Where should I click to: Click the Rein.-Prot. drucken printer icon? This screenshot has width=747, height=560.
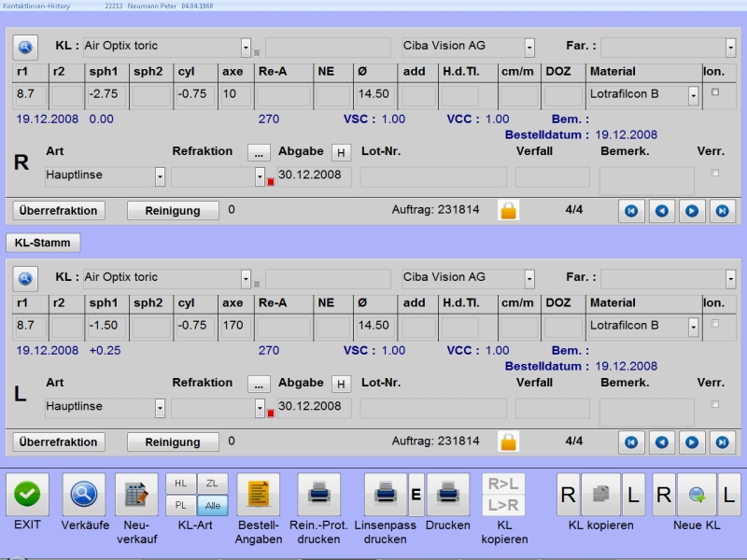(318, 495)
